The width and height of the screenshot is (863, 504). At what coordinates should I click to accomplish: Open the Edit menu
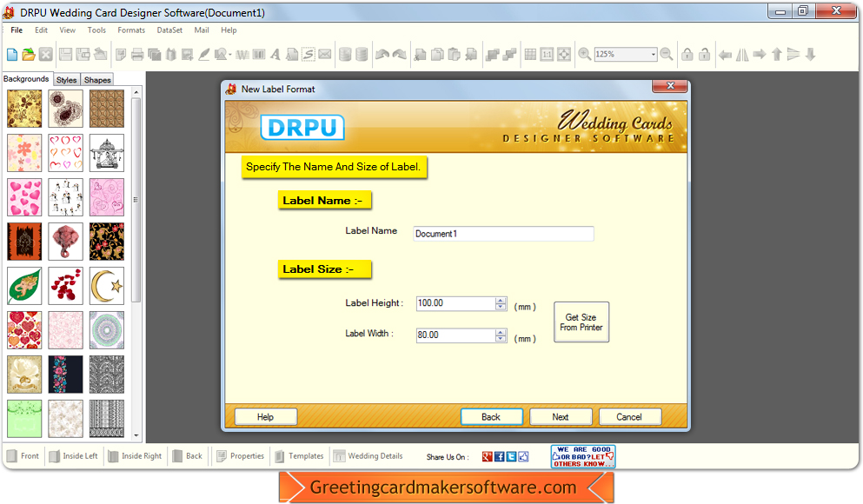[x=41, y=30]
